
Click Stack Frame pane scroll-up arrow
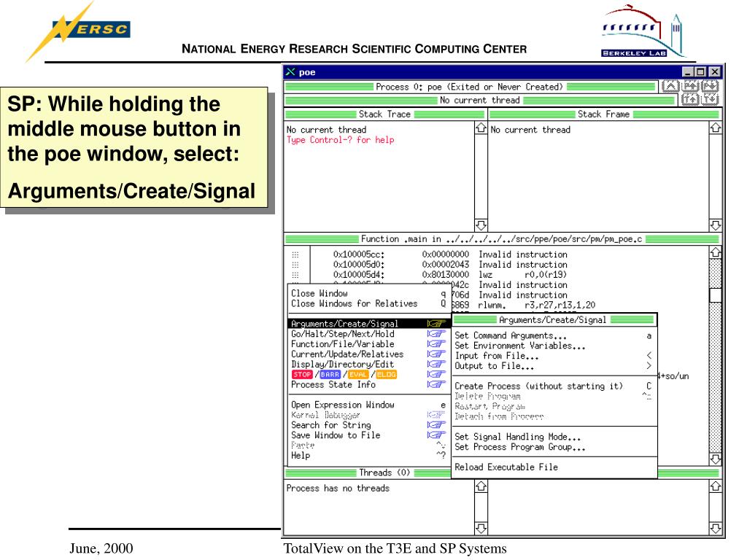pos(715,128)
